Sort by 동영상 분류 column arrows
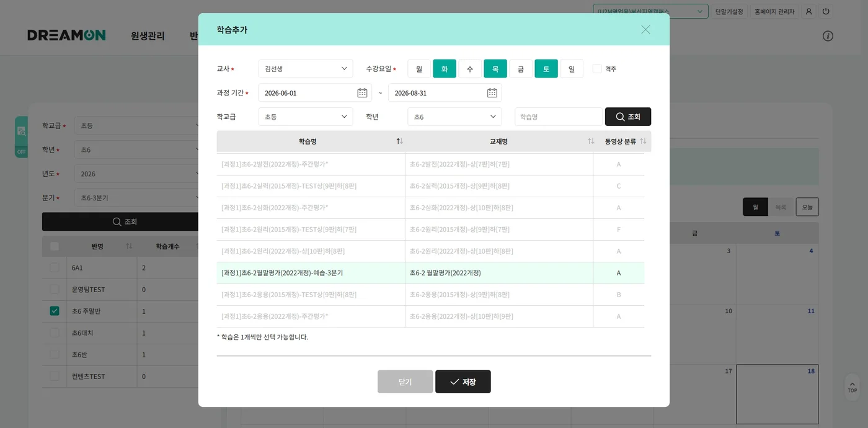 tap(643, 141)
